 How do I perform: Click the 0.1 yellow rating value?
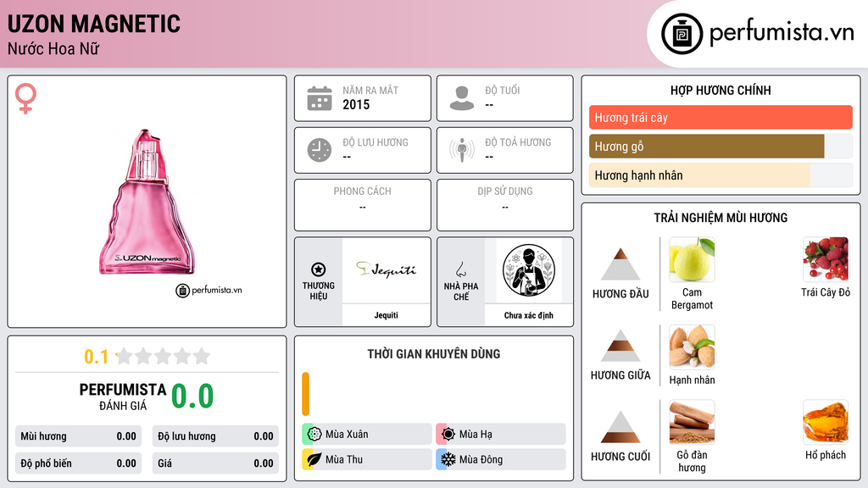coord(97,357)
